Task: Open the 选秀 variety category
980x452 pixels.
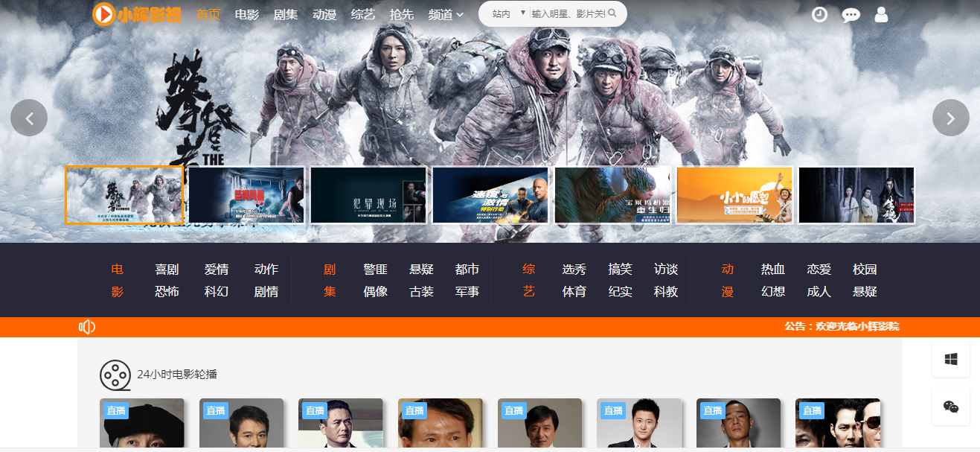Action: [574, 270]
